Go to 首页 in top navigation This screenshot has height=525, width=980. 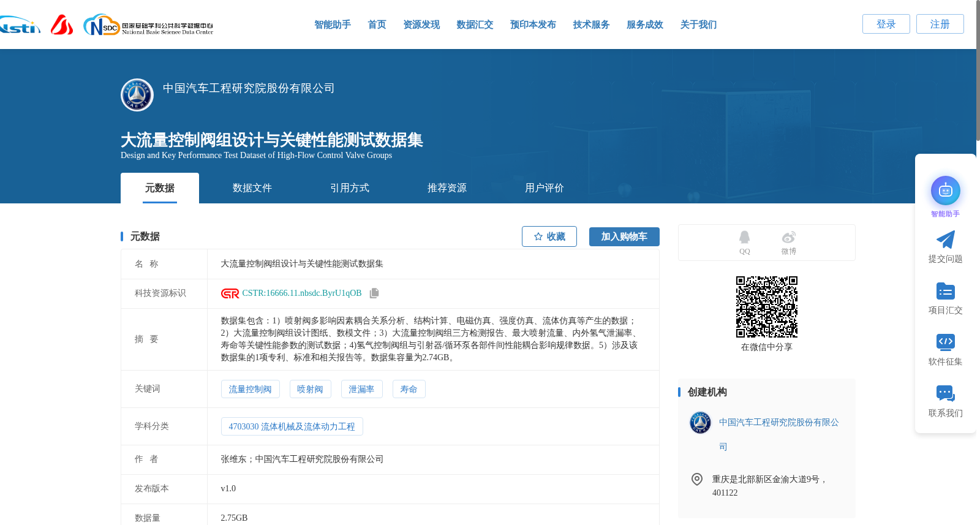tap(377, 25)
